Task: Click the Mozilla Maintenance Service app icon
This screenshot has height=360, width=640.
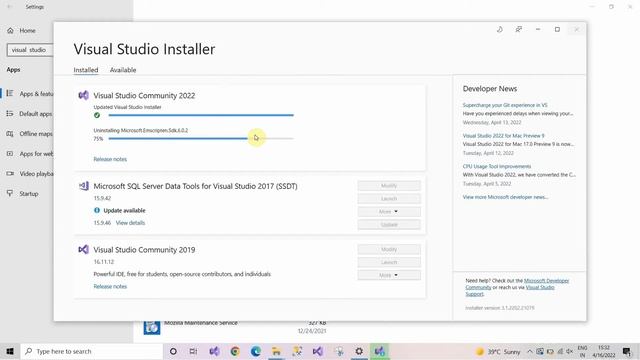Action: point(152,327)
